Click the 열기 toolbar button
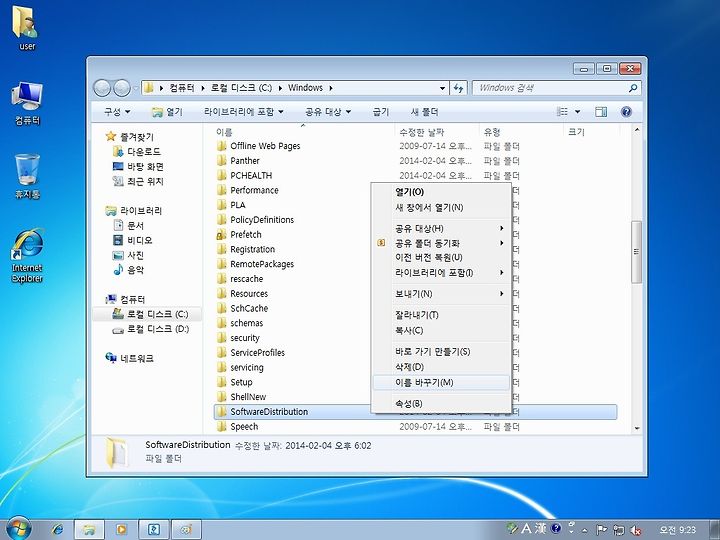The width and height of the screenshot is (720, 540). 167,112
